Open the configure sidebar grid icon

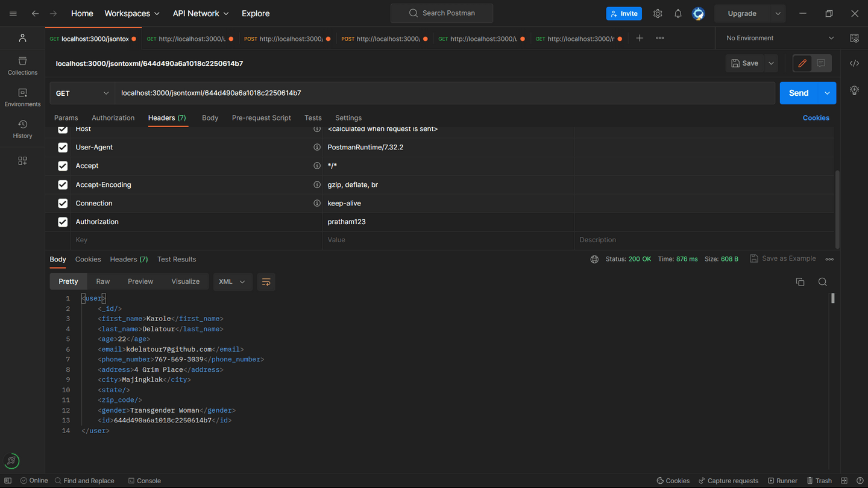click(x=22, y=161)
